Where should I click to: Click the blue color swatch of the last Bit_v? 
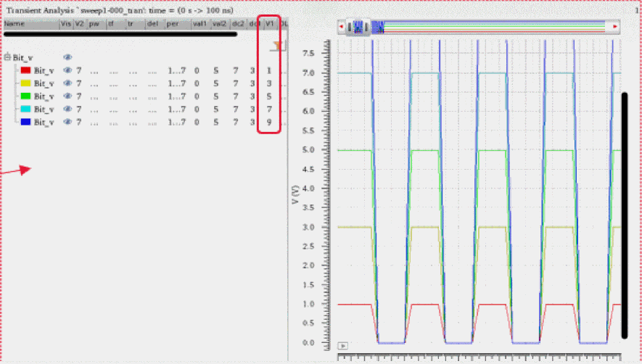[25, 123]
